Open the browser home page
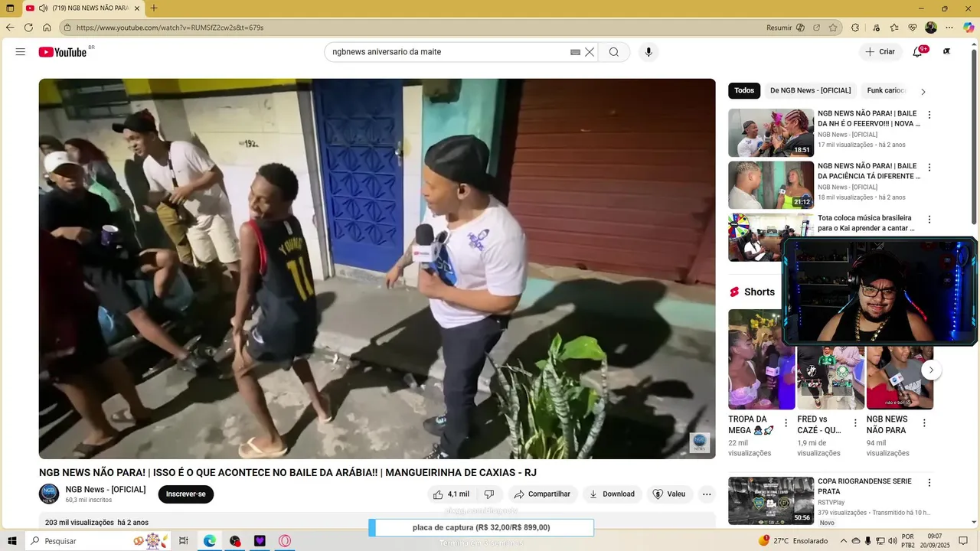 (47, 28)
